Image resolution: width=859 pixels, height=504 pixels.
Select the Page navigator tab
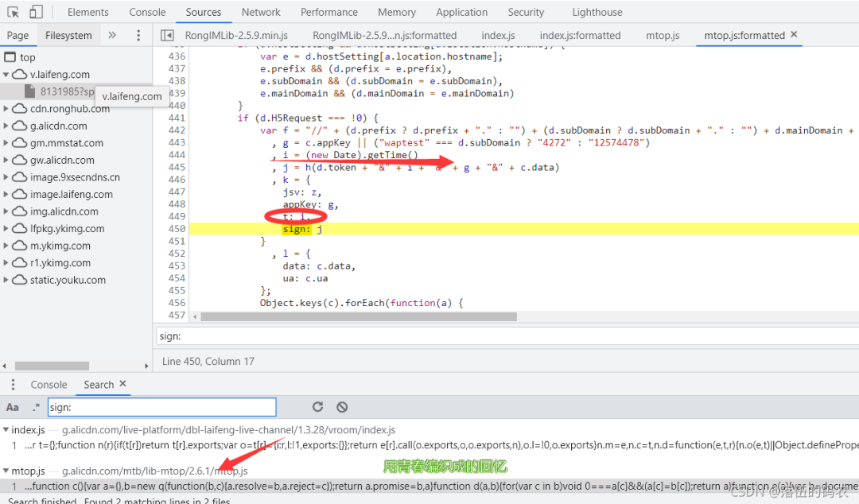pos(17,36)
